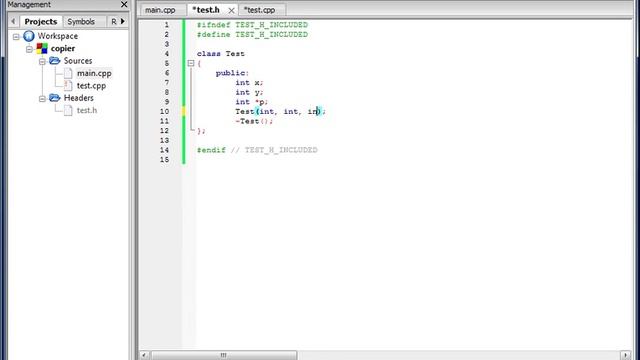Click the test.cpp file icon
Viewport: 640px width, 360px height.
pos(68,86)
